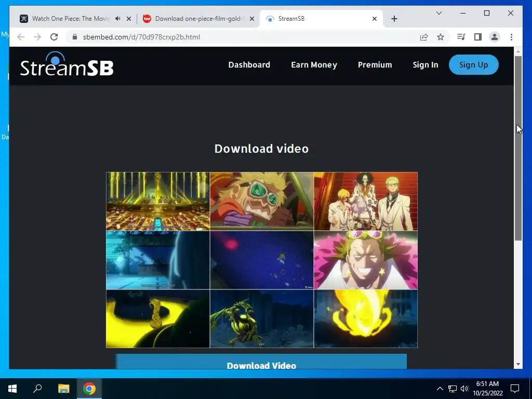The height and width of the screenshot is (399, 532).
Task: Open the notification center icon
Action: (515, 389)
